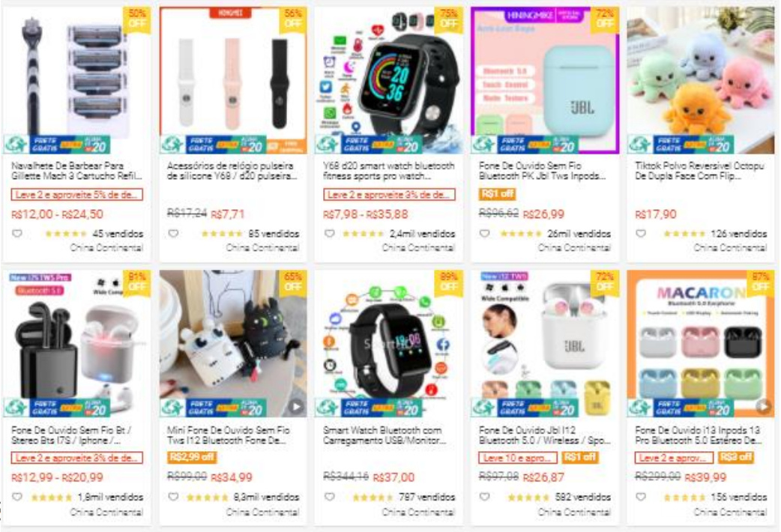Favorite the Mini Fone I12 dragon case listing
Image resolution: width=781 pixels, height=532 pixels.
click(x=173, y=497)
